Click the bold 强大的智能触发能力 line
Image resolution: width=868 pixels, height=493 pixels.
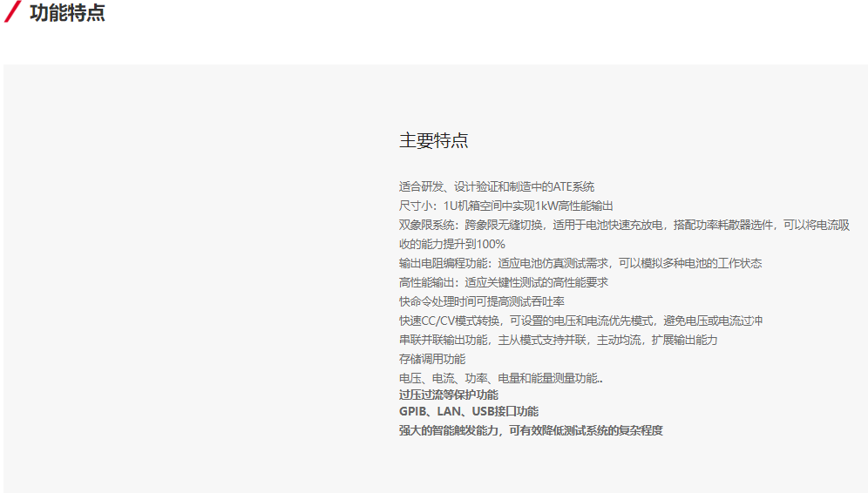(x=531, y=430)
